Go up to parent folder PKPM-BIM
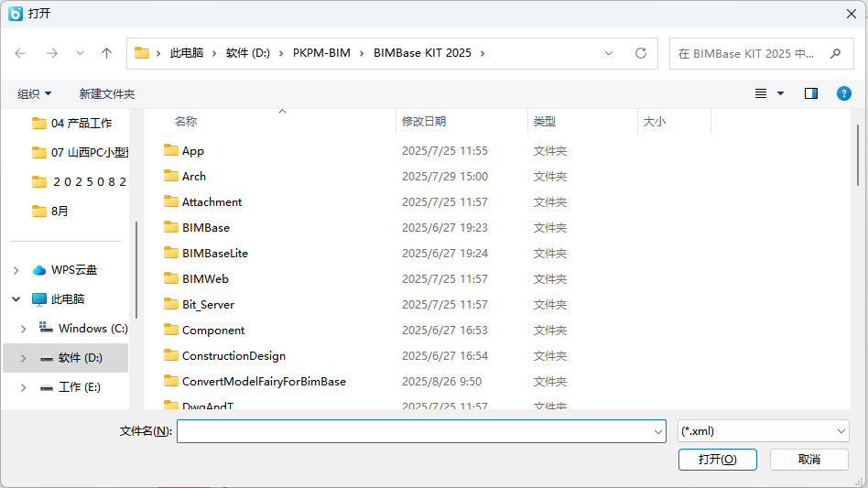Viewport: 868px width, 488px height. (106, 53)
